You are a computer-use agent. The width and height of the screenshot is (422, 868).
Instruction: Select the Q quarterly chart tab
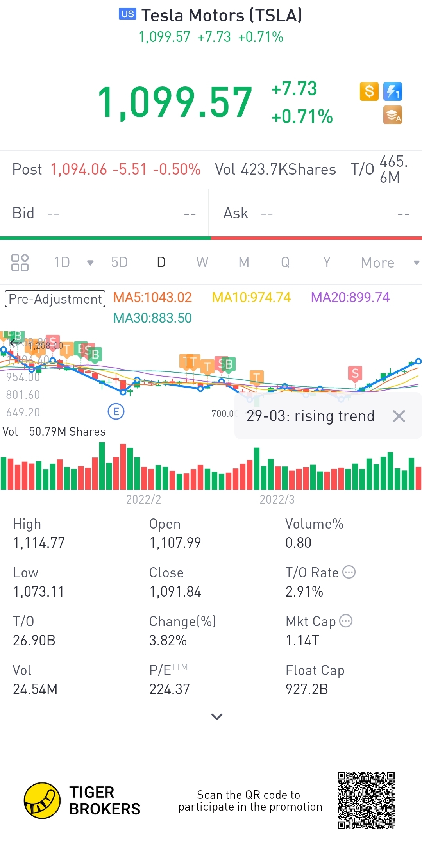[x=285, y=262]
